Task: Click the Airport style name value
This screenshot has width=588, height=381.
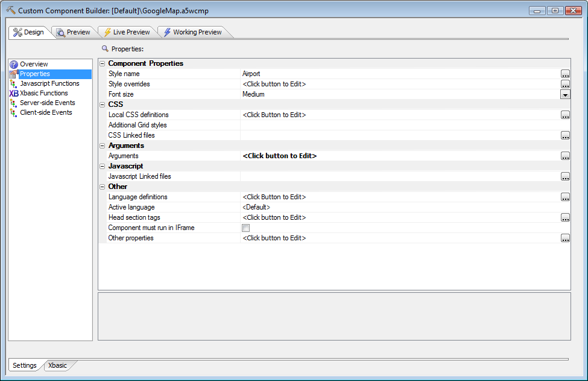Action: [x=251, y=74]
